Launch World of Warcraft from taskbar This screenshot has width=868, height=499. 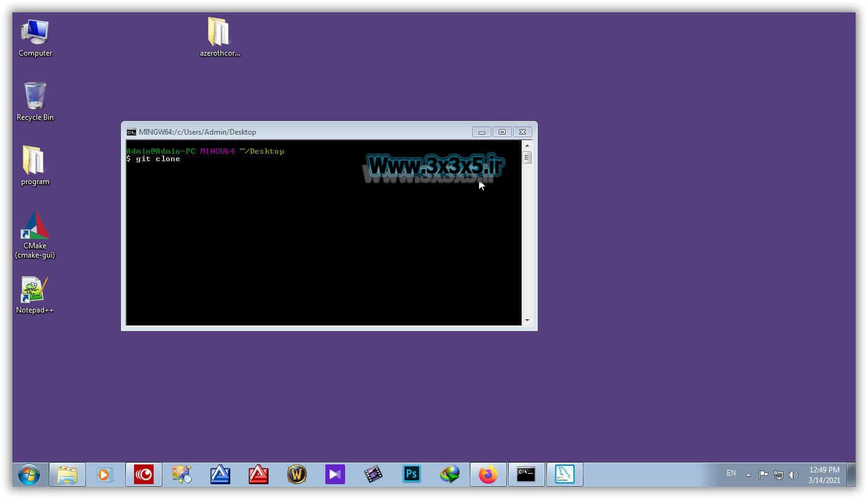297,474
